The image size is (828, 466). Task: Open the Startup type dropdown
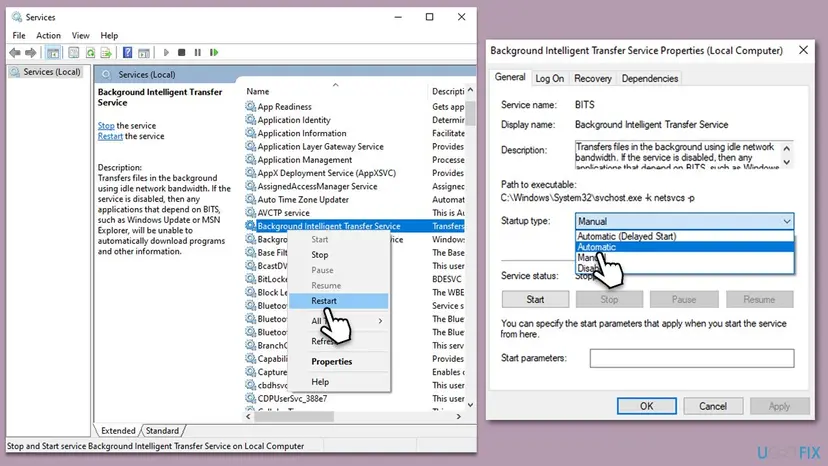click(684, 221)
